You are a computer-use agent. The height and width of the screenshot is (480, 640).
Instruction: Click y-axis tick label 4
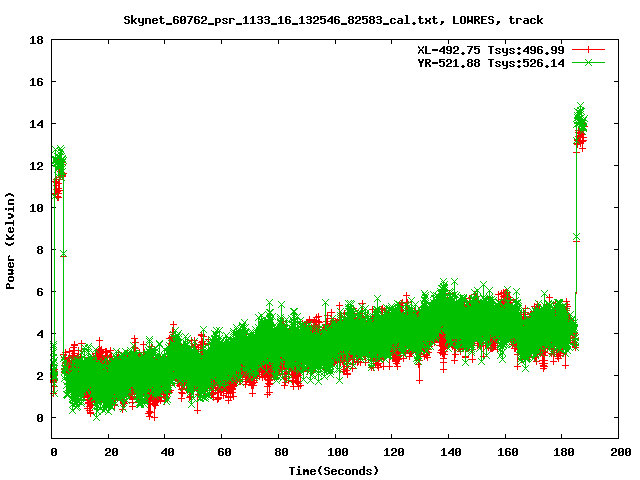[x=40, y=334]
